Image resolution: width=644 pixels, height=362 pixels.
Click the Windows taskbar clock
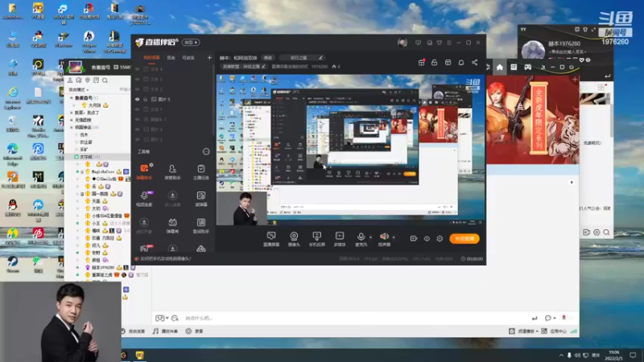613,355
